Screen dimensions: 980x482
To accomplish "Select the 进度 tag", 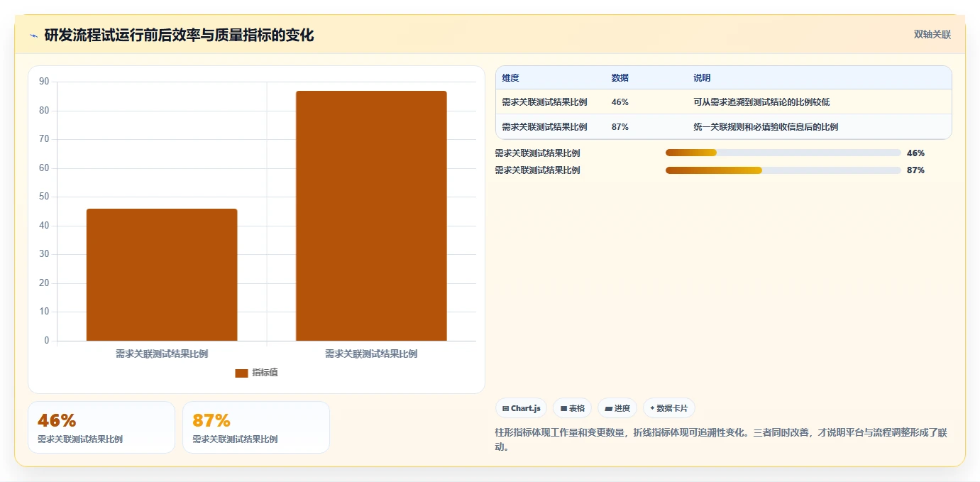I will point(617,408).
